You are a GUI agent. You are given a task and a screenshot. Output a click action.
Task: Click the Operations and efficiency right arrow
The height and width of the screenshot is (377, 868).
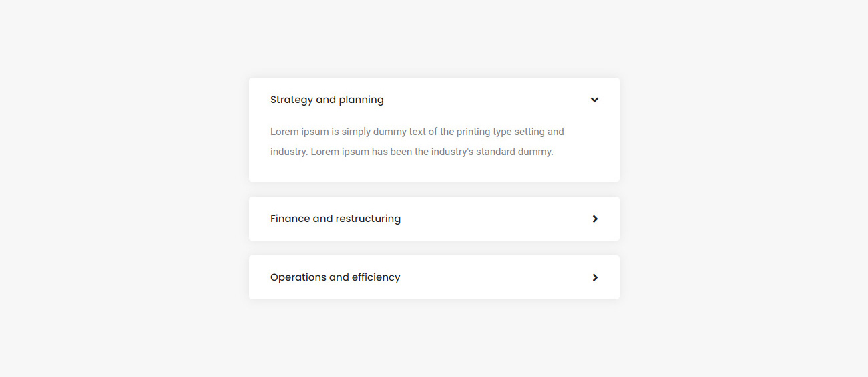click(x=595, y=277)
